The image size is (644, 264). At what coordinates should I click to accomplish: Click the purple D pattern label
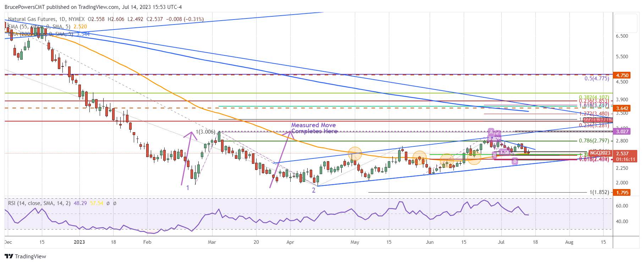pyautogui.click(x=515, y=162)
